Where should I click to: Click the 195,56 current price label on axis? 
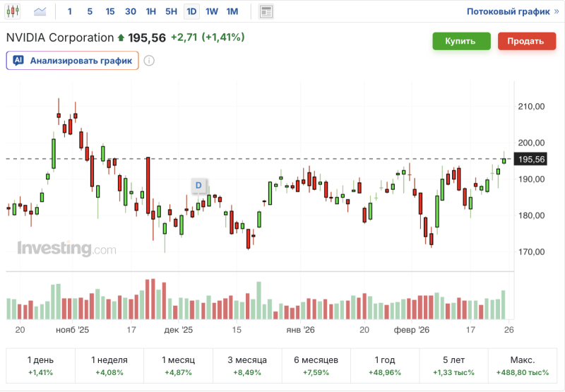click(532, 160)
